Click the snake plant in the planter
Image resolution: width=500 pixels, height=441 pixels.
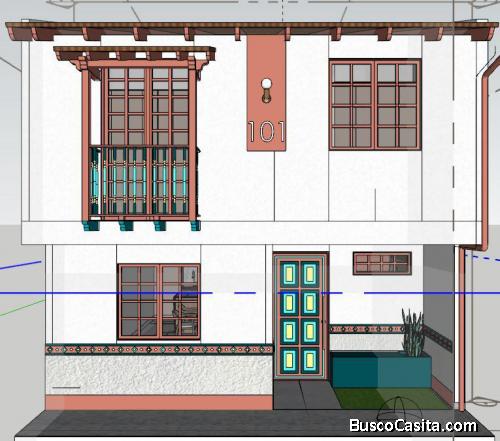413,333
